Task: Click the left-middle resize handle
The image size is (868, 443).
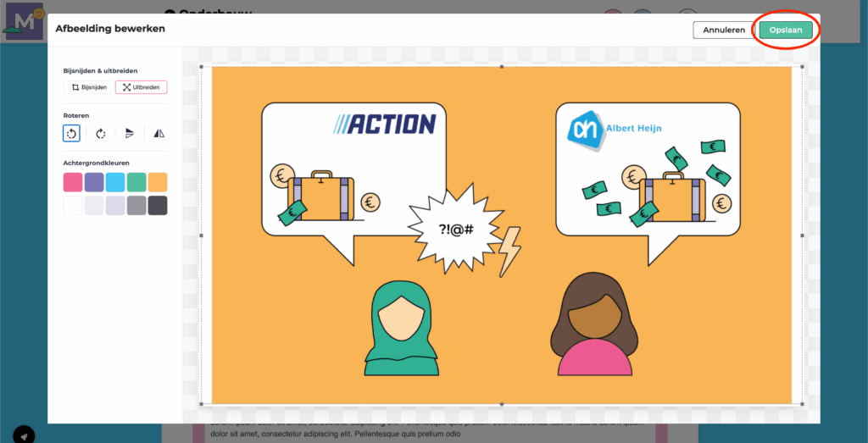Action: 202,235
